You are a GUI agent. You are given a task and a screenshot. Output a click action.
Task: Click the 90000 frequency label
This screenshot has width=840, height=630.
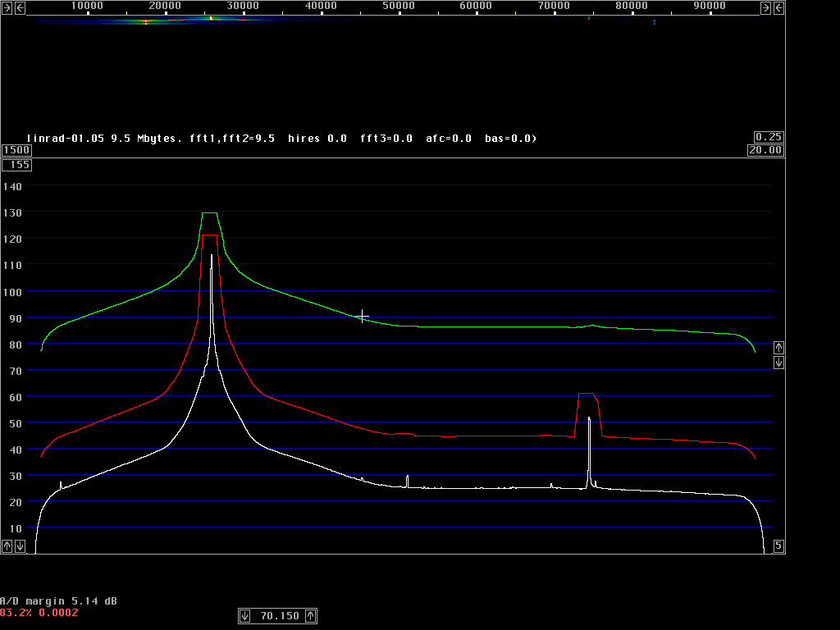[710, 6]
